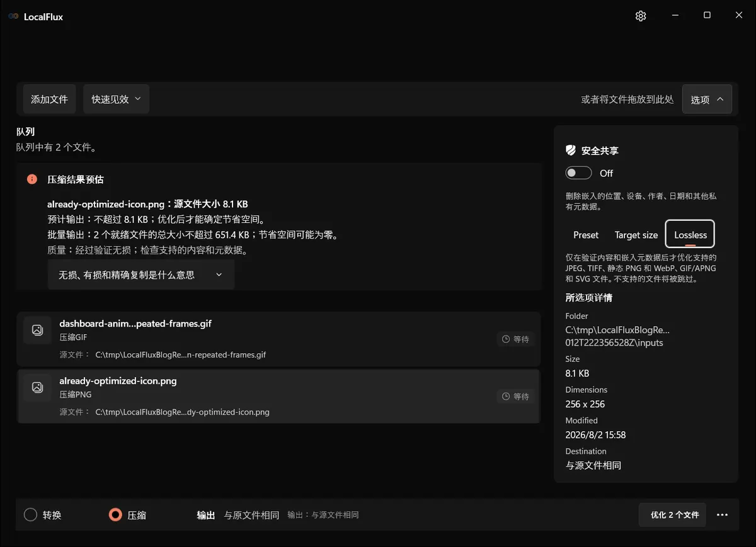Click the Destination value 与源文件相同
756x547 pixels.
(593, 466)
